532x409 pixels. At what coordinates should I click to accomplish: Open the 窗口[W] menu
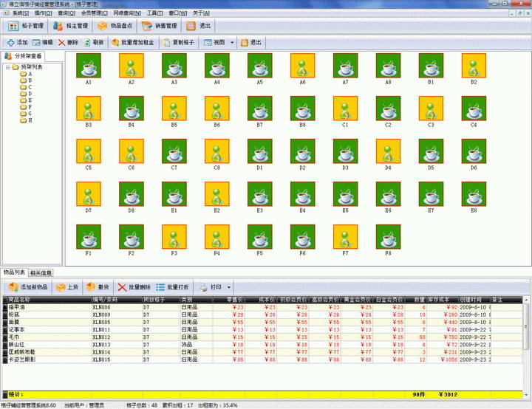[x=178, y=13]
